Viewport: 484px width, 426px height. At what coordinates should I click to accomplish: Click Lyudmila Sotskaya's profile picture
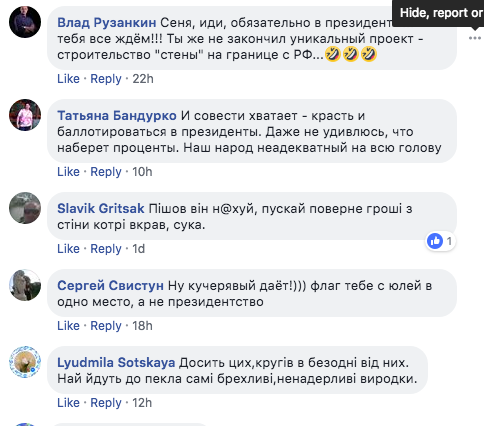(x=25, y=362)
